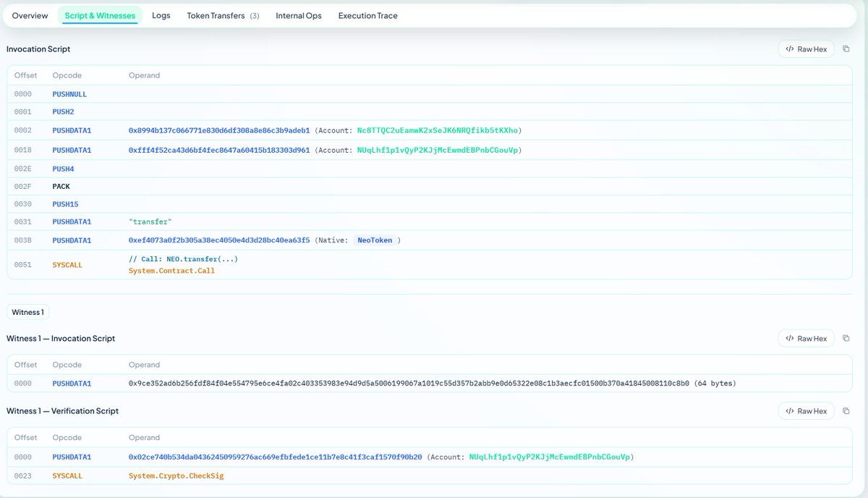Screen dimensions: 868x498
Task: Select the PUSHNULL opcode row
Action: [430, 94]
